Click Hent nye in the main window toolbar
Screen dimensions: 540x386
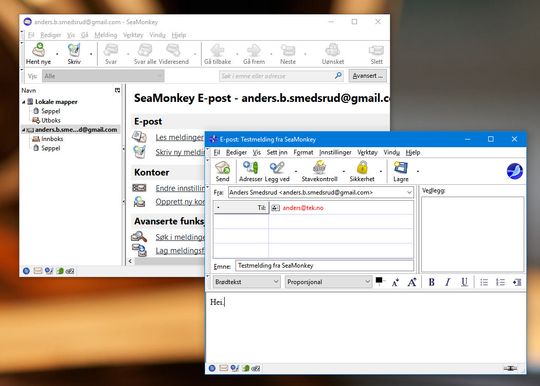[39, 54]
